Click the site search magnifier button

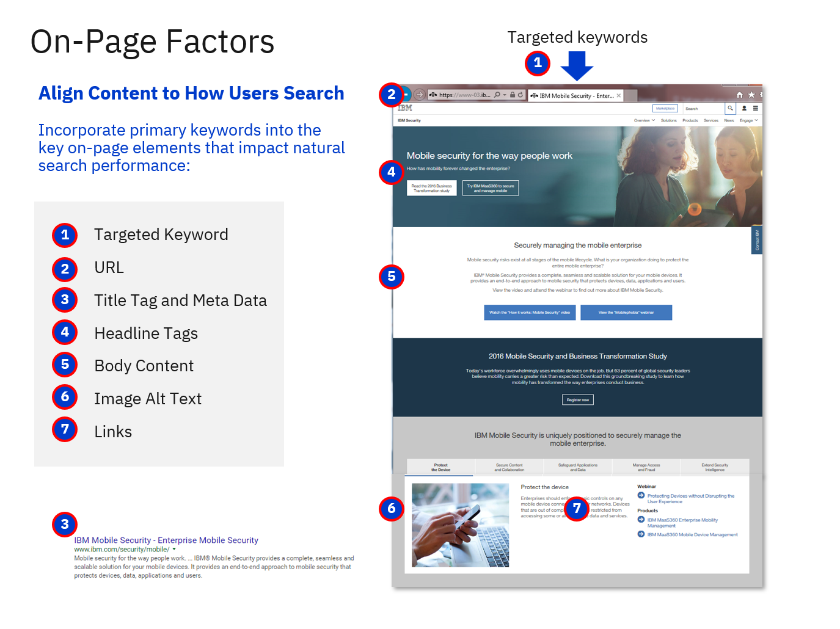730,108
